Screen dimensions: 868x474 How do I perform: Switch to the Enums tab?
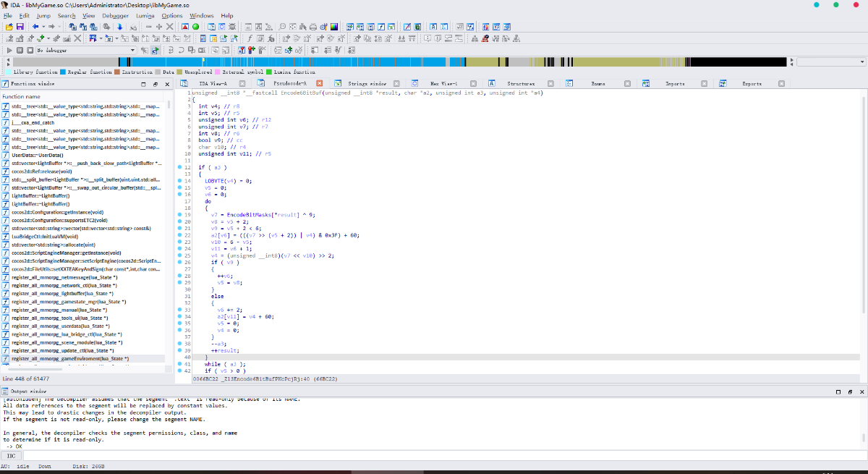click(598, 84)
